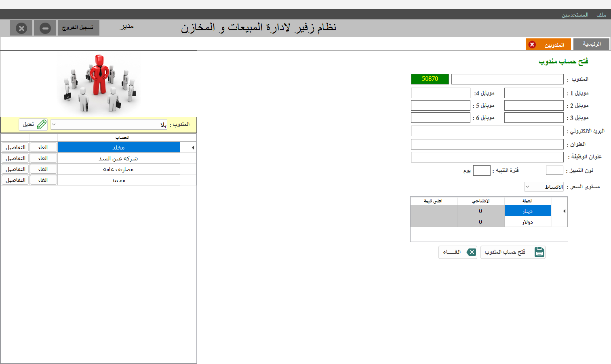Screen dimensions: 611x364
Task: Click the opening balance cell for دينار
Action: (480, 211)
